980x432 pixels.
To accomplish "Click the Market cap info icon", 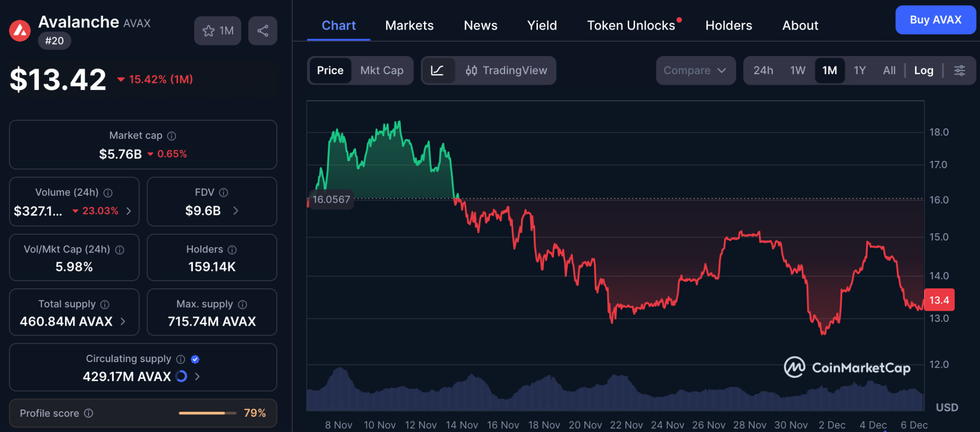I will [171, 136].
